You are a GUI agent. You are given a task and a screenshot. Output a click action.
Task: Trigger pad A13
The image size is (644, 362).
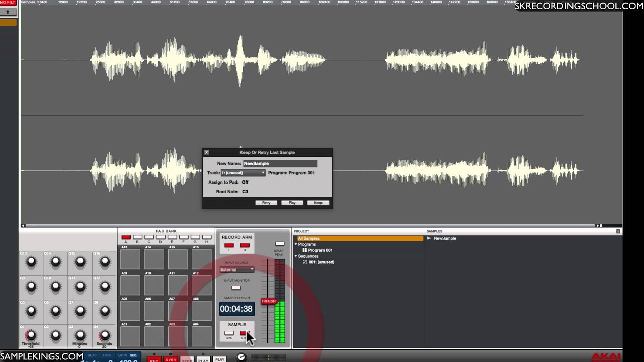[x=130, y=259]
